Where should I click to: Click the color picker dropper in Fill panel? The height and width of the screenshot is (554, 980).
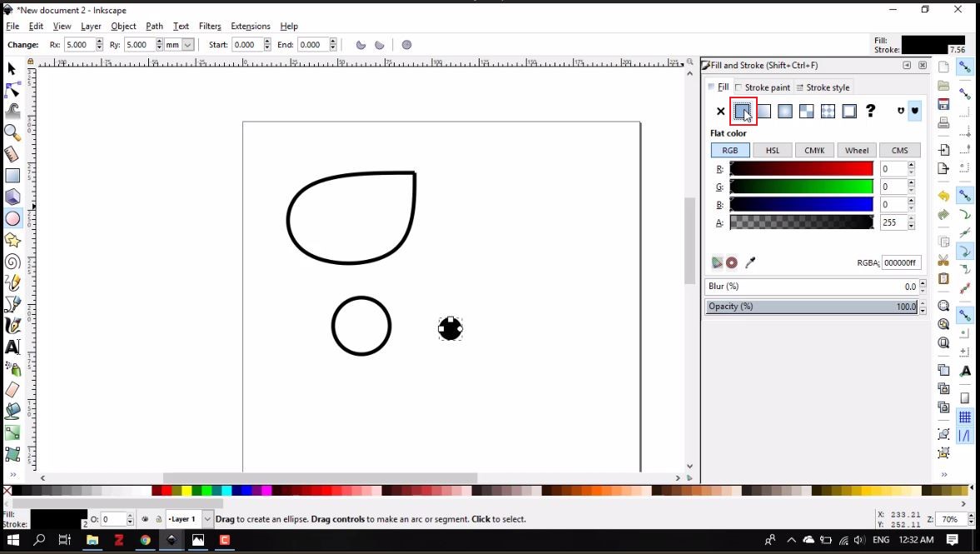click(750, 262)
